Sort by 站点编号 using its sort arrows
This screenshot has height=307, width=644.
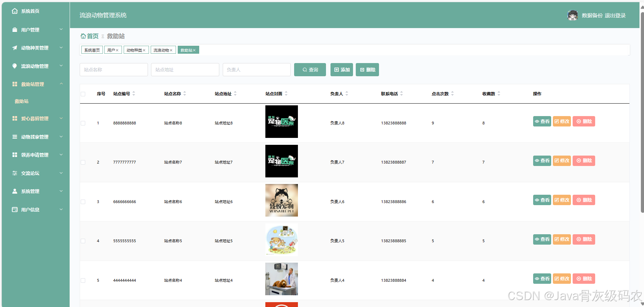coord(134,94)
